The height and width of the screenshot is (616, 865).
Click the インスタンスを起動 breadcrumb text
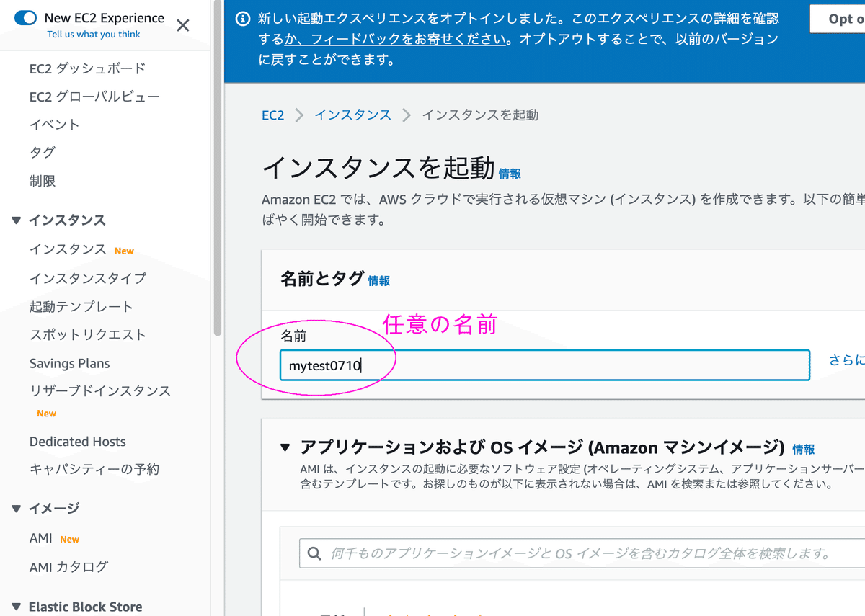click(480, 115)
